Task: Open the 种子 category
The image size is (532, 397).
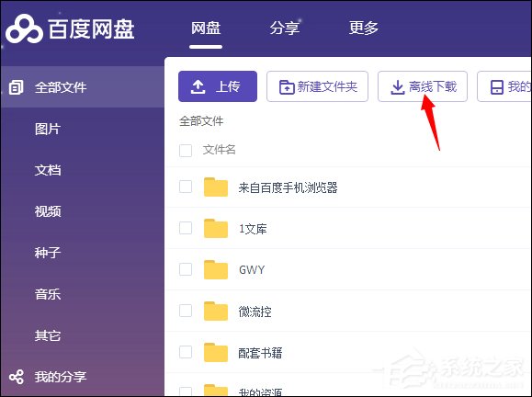Action: 48,253
